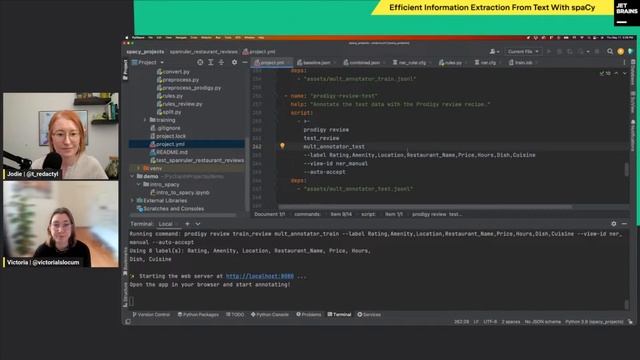Select target in Project tool window
The image size is (640, 360).
200,62
